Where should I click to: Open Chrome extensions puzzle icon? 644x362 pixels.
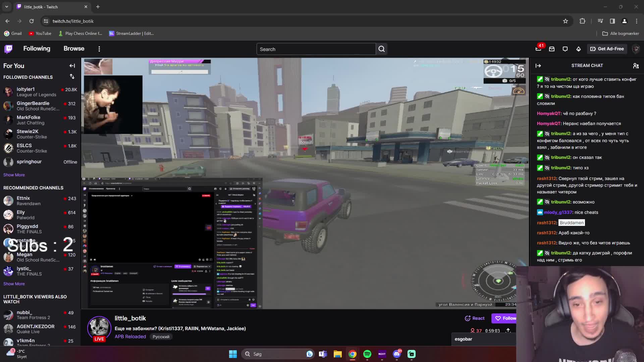(582, 21)
